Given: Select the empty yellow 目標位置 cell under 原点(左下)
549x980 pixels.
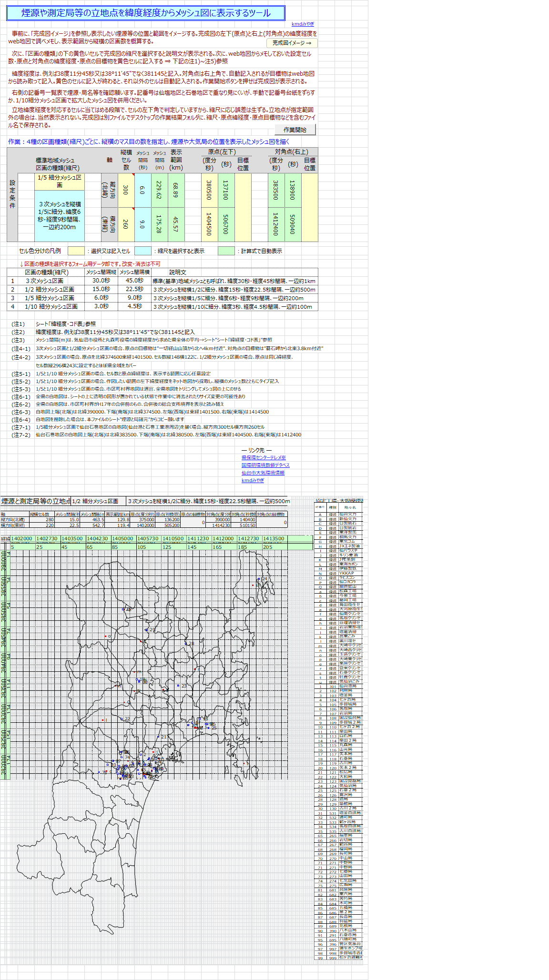Looking at the screenshot, I should (x=243, y=207).
